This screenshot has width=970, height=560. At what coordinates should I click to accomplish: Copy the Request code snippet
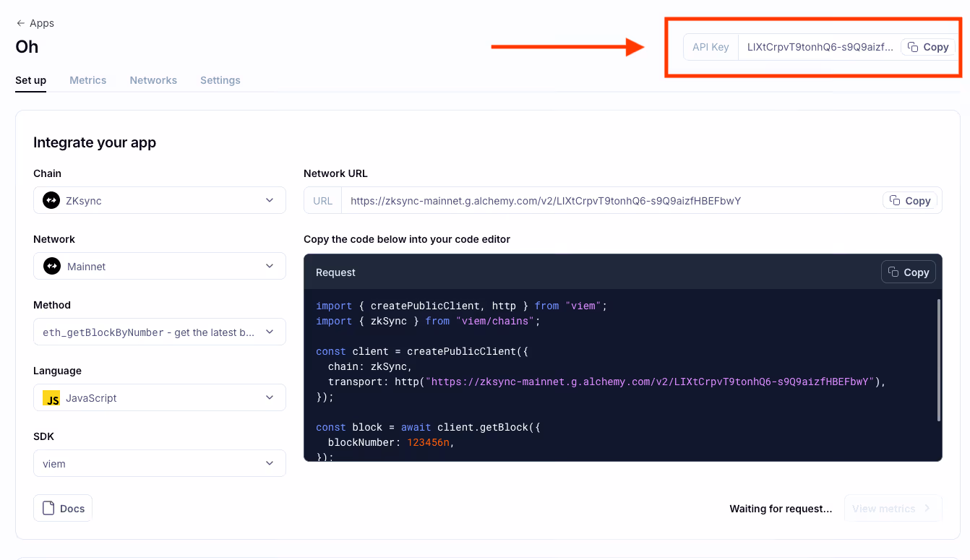(x=909, y=272)
